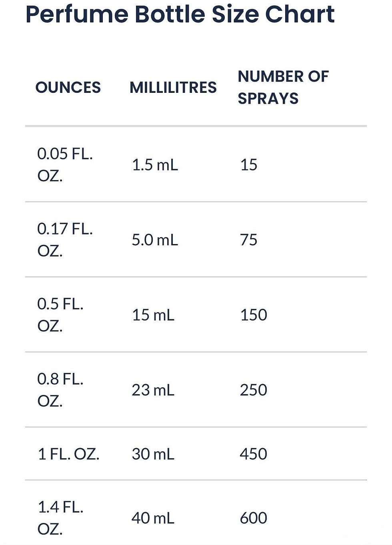Click the 1 FL. OZ. cell

[69, 454]
